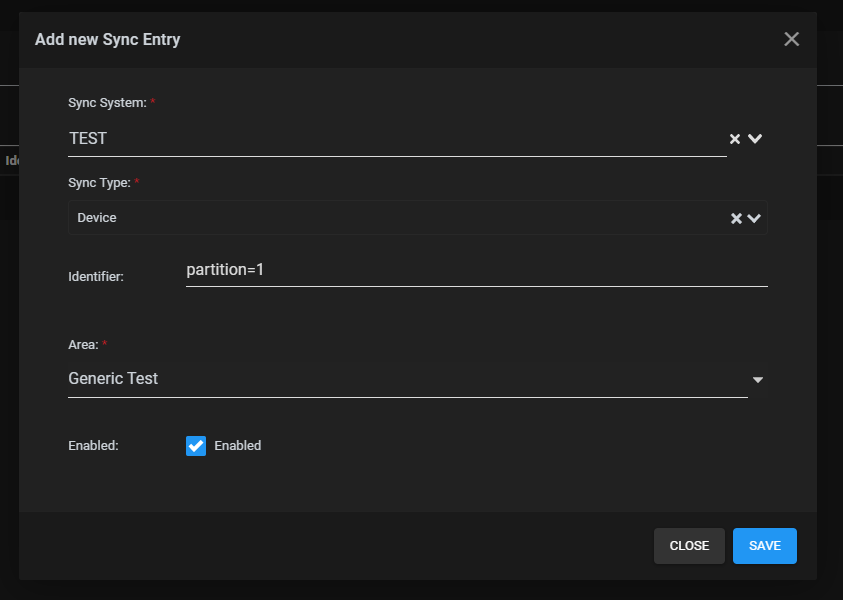Viewport: 843px width, 600px height.
Task: Click the Area label
Action: tap(83, 345)
